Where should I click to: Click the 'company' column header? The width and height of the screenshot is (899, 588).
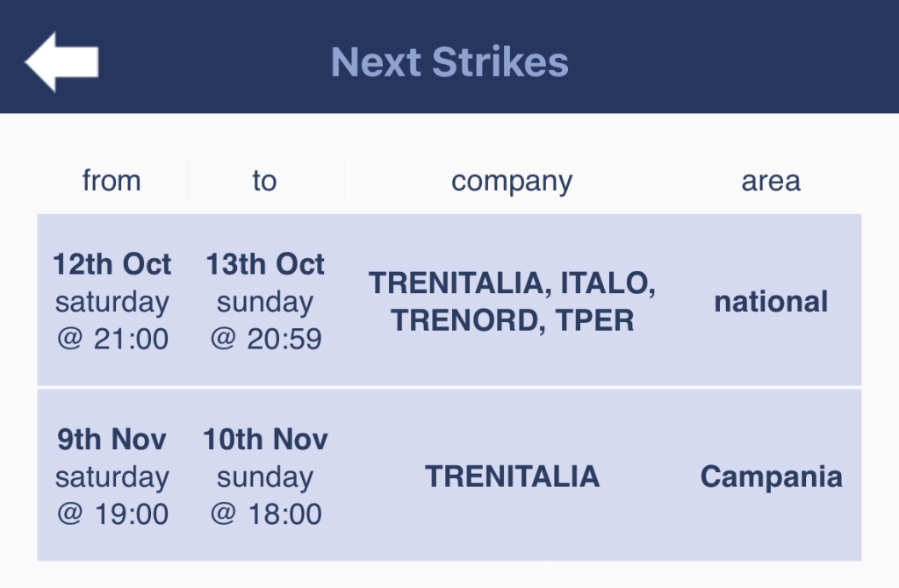(512, 181)
